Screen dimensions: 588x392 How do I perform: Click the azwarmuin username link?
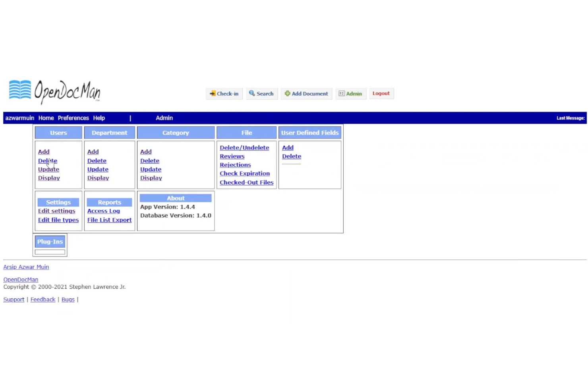pyautogui.click(x=19, y=118)
